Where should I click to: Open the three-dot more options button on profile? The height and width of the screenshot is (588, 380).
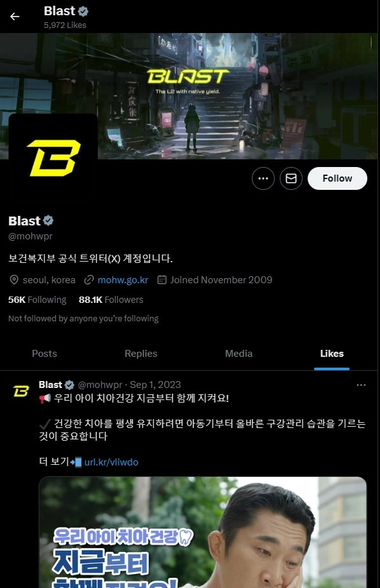point(263,178)
